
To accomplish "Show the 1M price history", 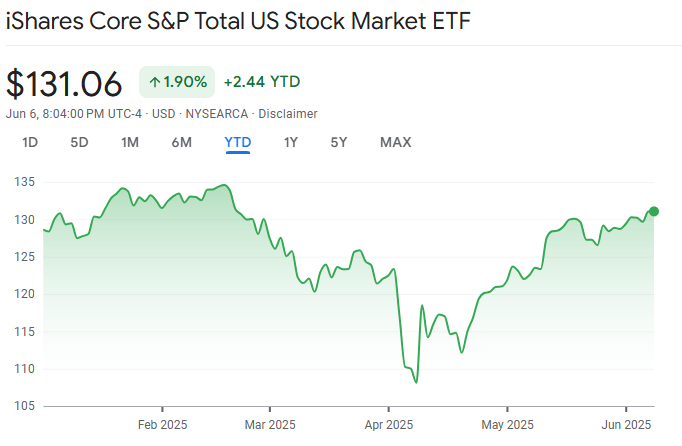I will click(130, 142).
